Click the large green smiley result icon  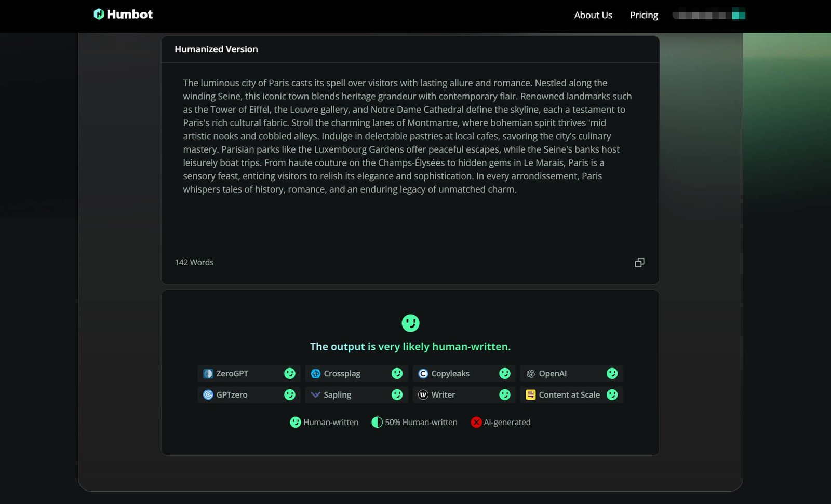click(x=410, y=323)
